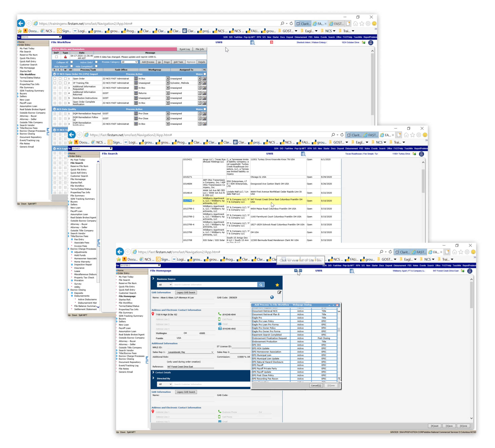Switch to the File Info tab
Image resolution: width=495 pixels, height=448 pixels.
200,49
